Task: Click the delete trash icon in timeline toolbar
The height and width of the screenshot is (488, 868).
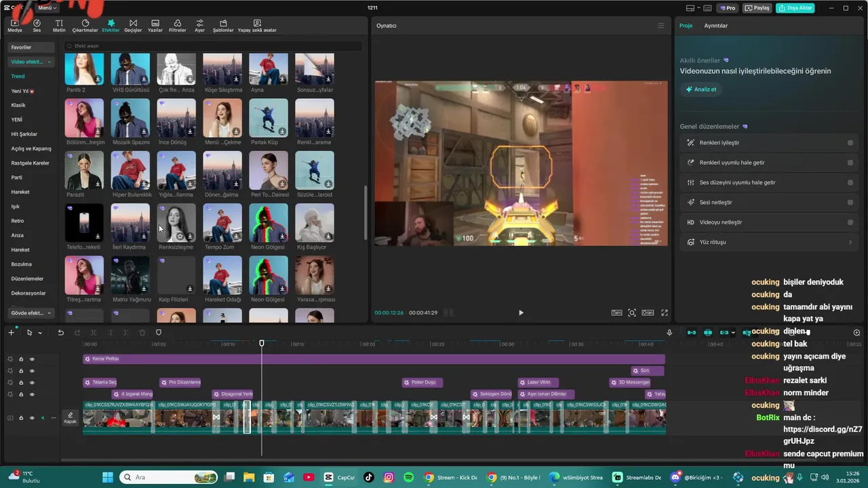Action: 142,333
